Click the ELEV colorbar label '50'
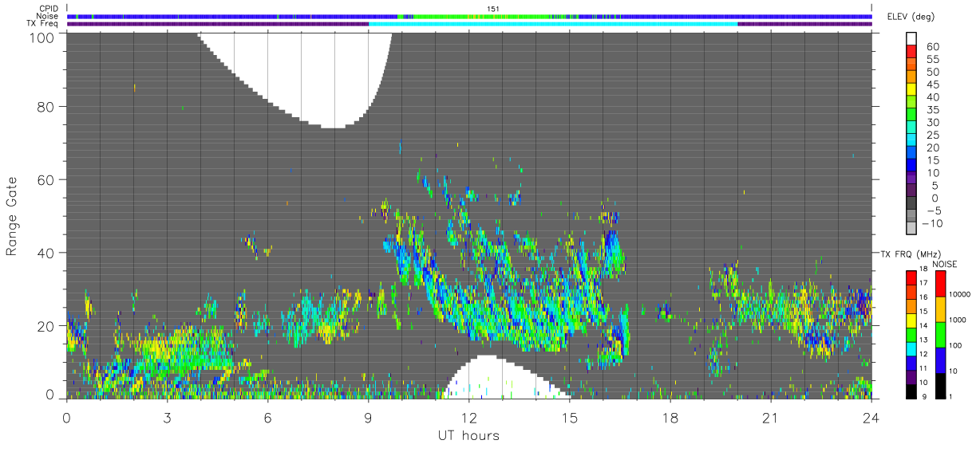Viewport: 980px width, 452px height. point(933,73)
